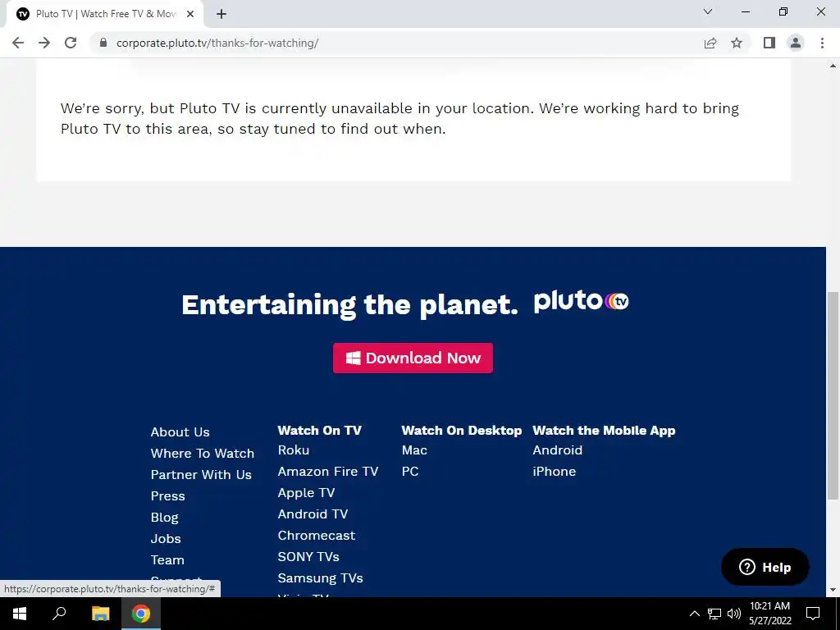Open the Help chat widget
This screenshot has height=630, width=840.
click(x=765, y=567)
